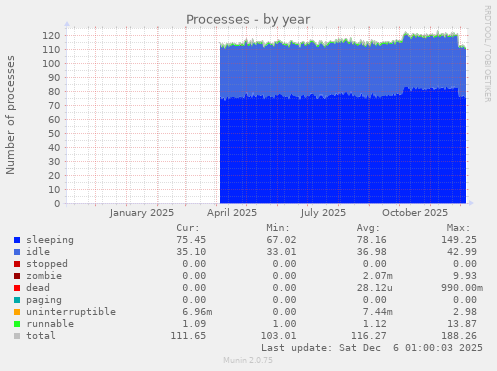
Task: Click the dead legend color swatch
Action: (x=17, y=288)
